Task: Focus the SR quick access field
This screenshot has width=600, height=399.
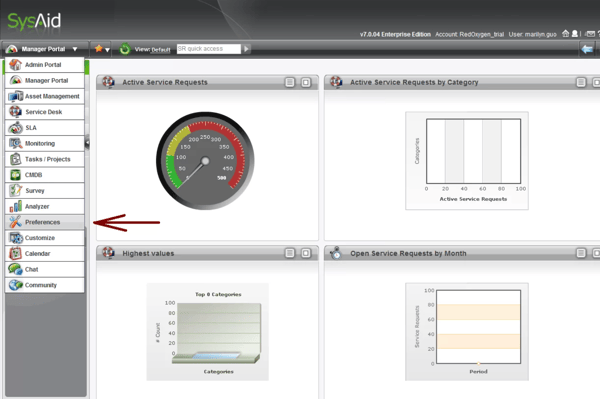Action: [209, 49]
